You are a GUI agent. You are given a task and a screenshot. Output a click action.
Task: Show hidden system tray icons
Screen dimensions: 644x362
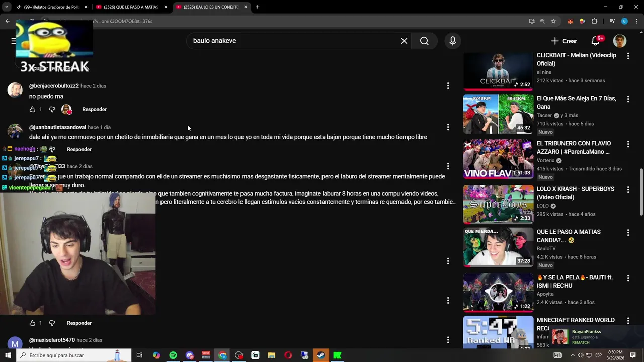572,355
